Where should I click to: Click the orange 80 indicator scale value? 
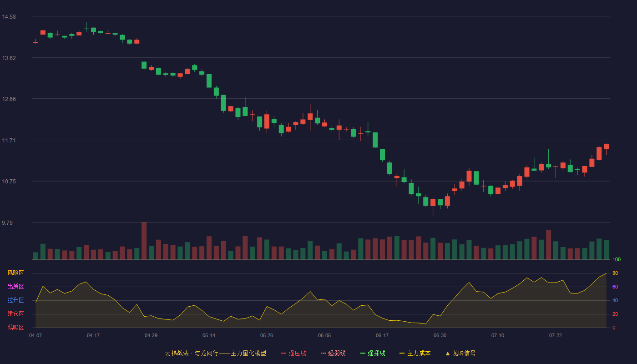point(615,273)
